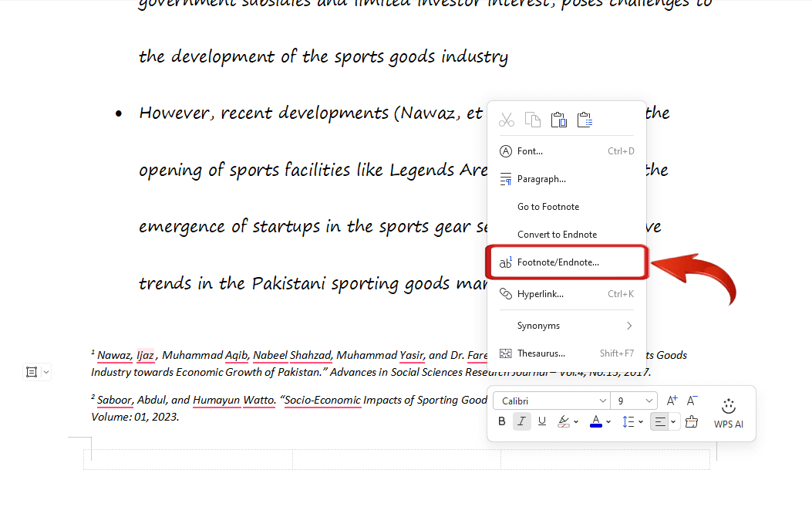Toggle italic formatting
Image resolution: width=812 pixels, height=514 pixels.
coord(522,421)
